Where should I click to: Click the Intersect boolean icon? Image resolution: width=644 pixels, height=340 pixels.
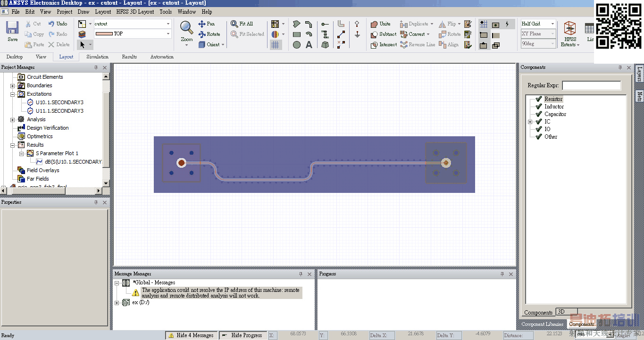coord(374,45)
